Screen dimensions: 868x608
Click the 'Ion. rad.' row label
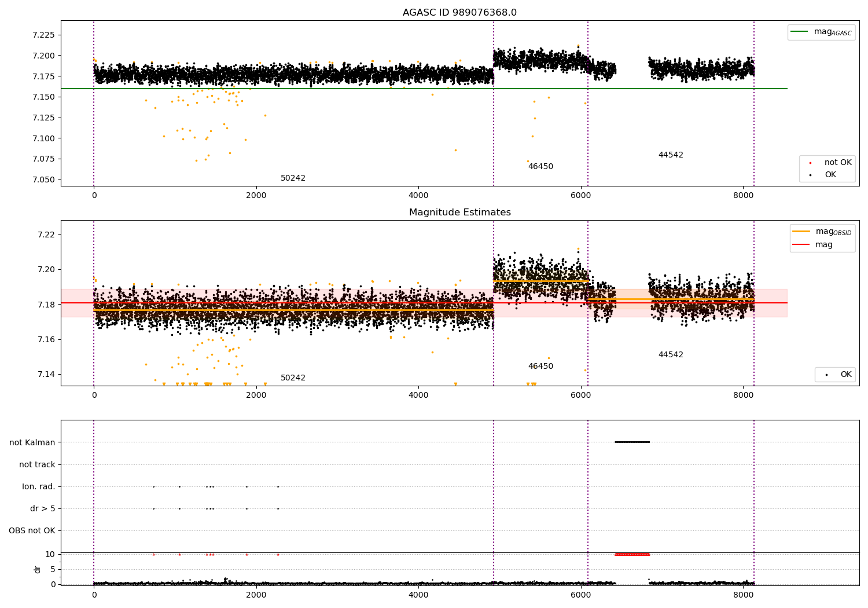[39, 486]
